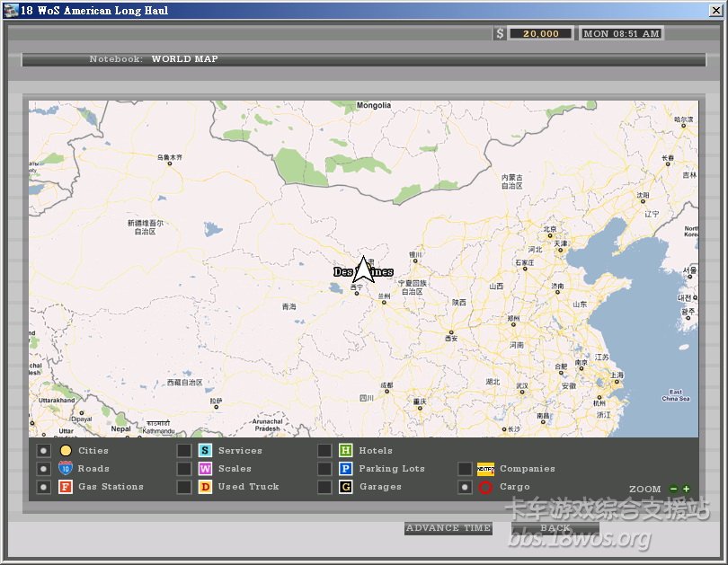Click the Garages G icon
Viewport: 728px width, 565px height.
[x=345, y=487]
